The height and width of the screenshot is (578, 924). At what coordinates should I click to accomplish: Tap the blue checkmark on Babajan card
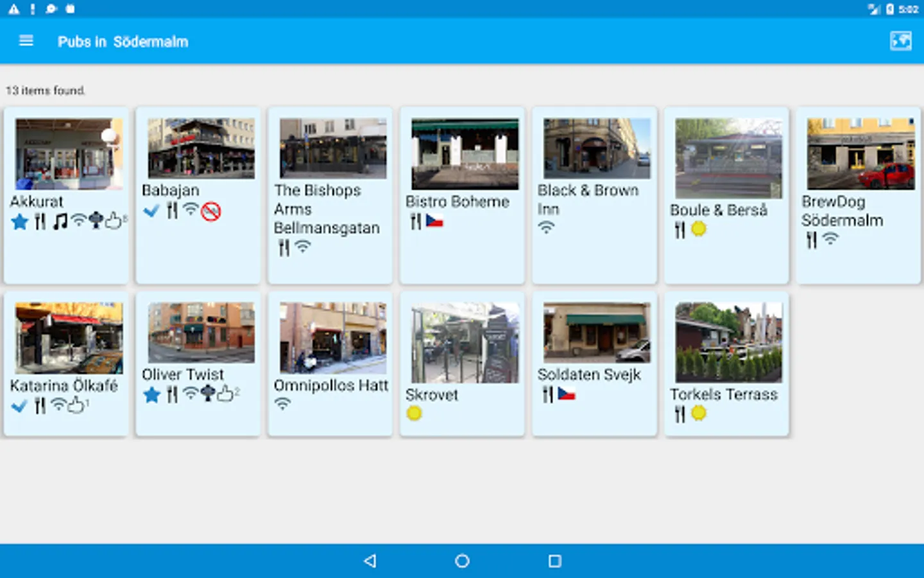[151, 210]
